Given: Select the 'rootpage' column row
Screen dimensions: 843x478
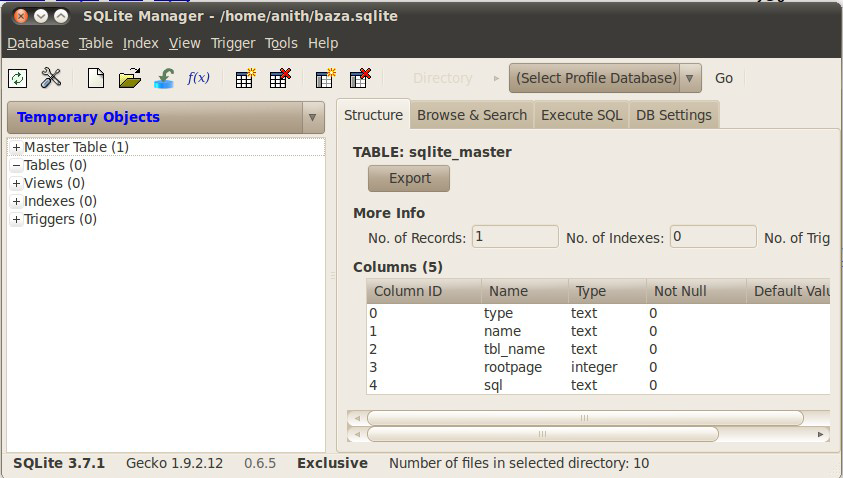Looking at the screenshot, I should pyautogui.click(x=598, y=367).
